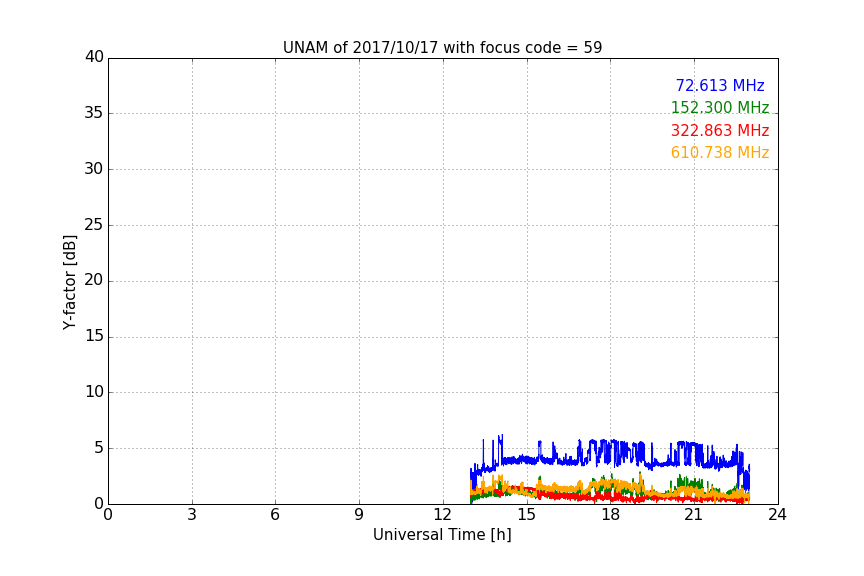Select the blue 72.613 MHz legend label
This screenshot has height=576, width=864.
pyautogui.click(x=720, y=85)
